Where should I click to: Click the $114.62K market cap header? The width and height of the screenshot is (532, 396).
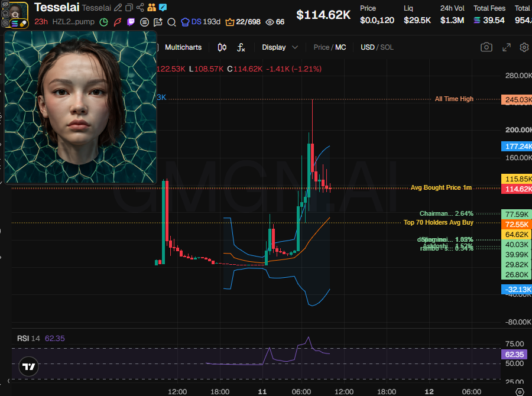323,15
